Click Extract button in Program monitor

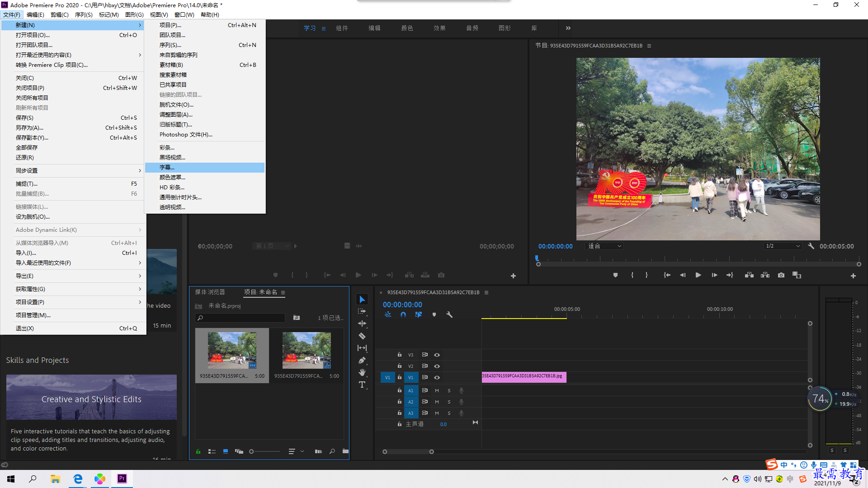coord(765,275)
